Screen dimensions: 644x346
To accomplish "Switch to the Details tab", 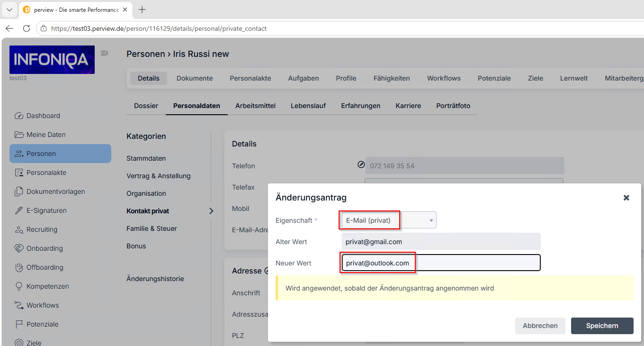I will [x=149, y=78].
